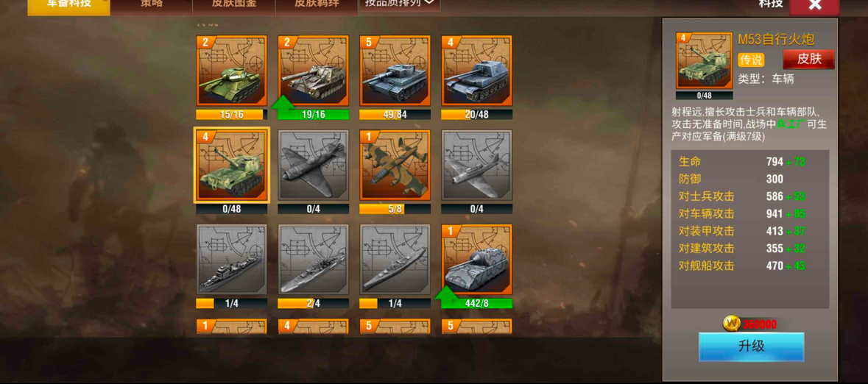868x384 pixels.
Task: Select the camouflage bomber plane card
Action: (x=395, y=165)
